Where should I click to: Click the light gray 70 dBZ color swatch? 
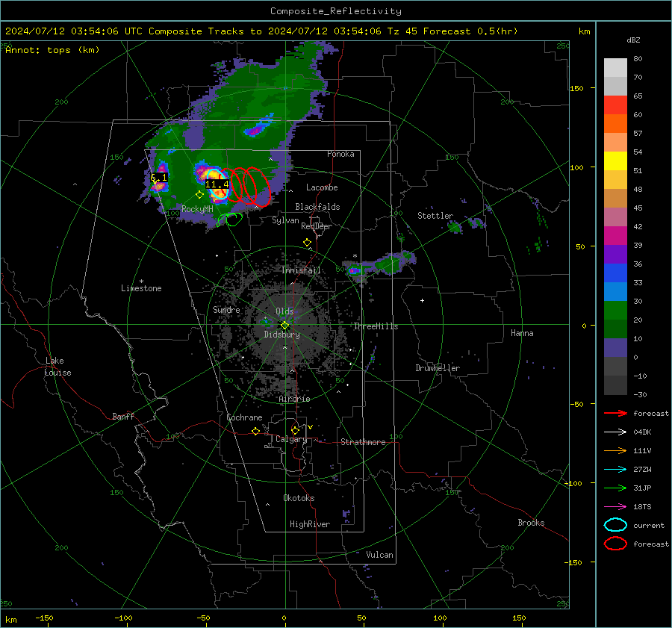[615, 68]
